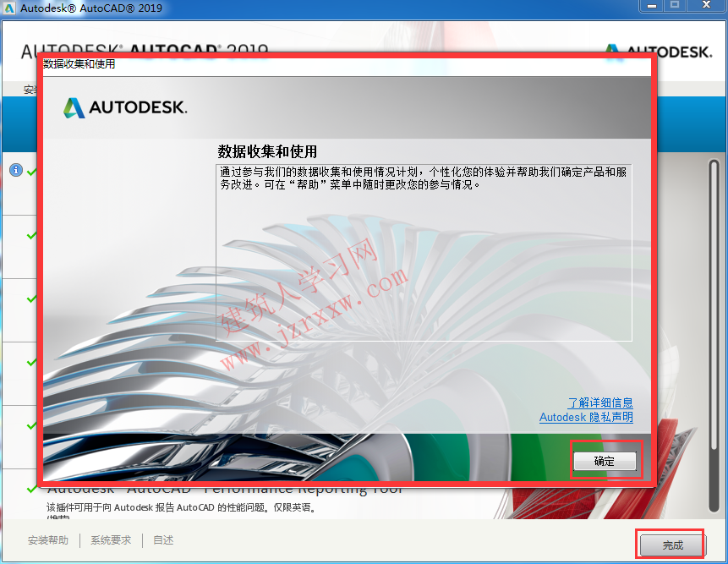Viewport: 728px width, 564px height.
Task: Click the Autodesk logo in the dialog header
Action: point(125,107)
